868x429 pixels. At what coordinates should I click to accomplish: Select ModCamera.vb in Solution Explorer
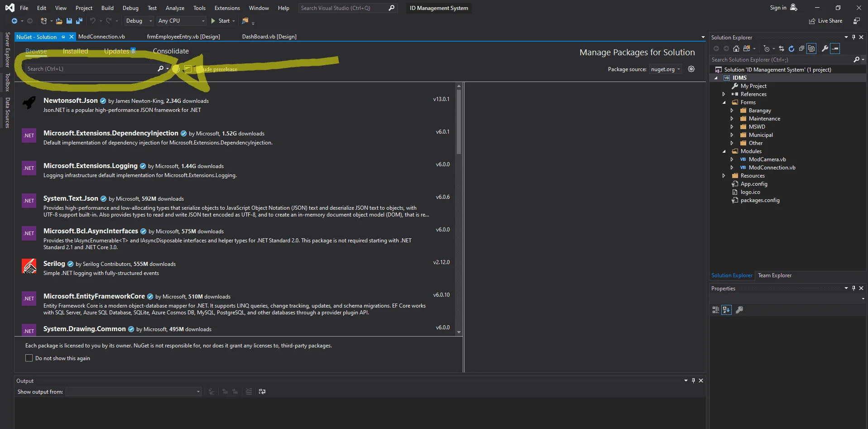(767, 159)
